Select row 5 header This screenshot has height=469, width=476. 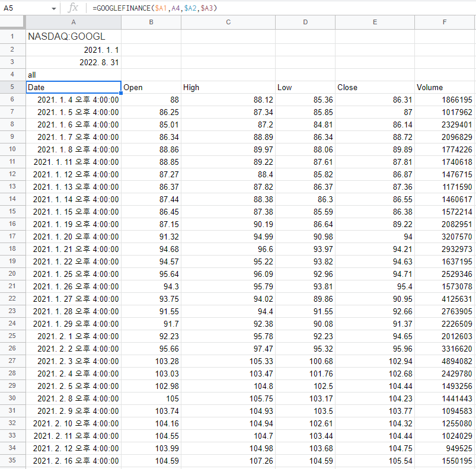(x=12, y=87)
